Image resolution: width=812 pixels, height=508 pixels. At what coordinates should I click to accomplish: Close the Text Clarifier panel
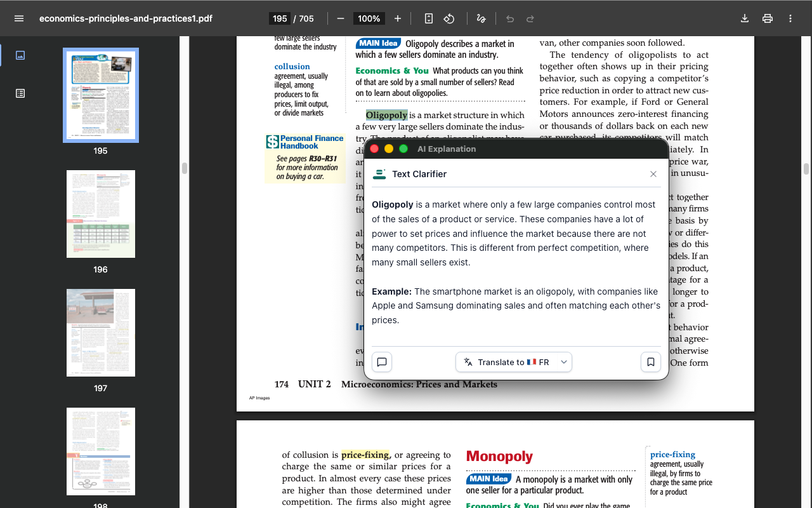click(x=653, y=174)
